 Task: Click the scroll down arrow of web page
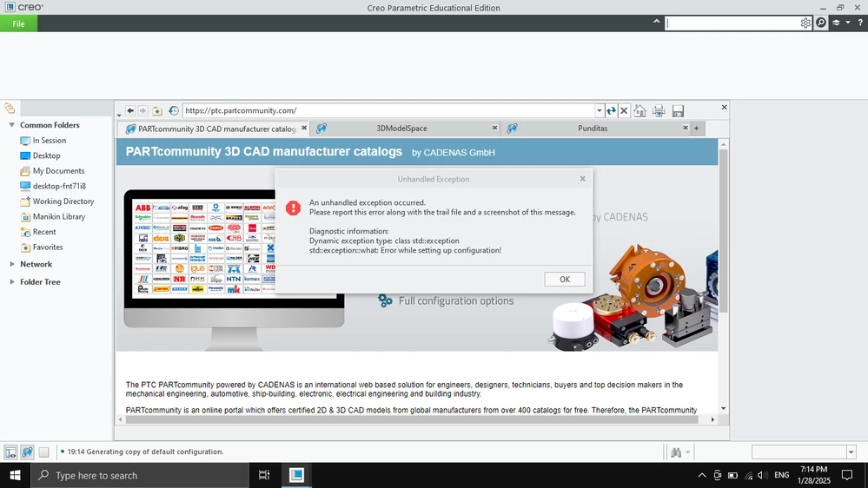click(x=723, y=409)
